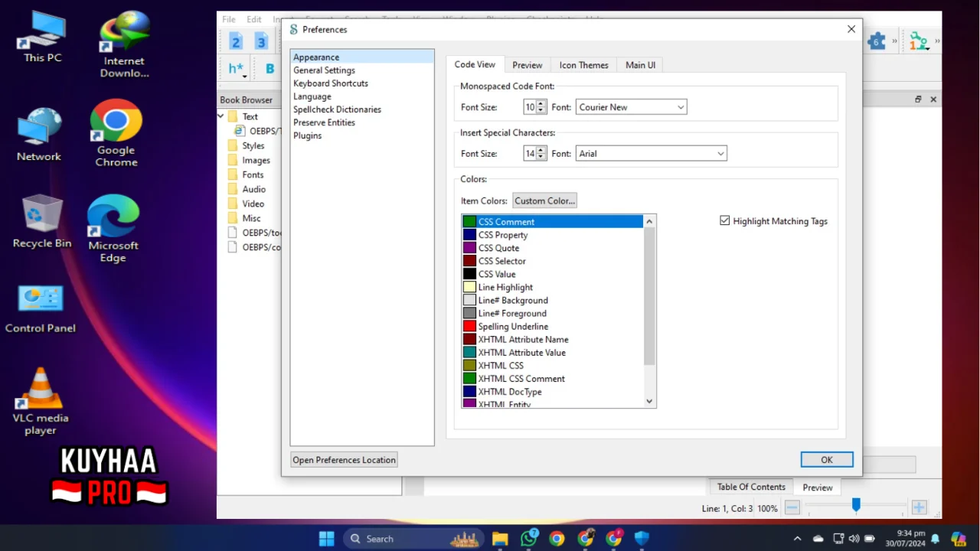
Task: Click the OneDrive cloud tray icon
Action: pyautogui.click(x=818, y=539)
